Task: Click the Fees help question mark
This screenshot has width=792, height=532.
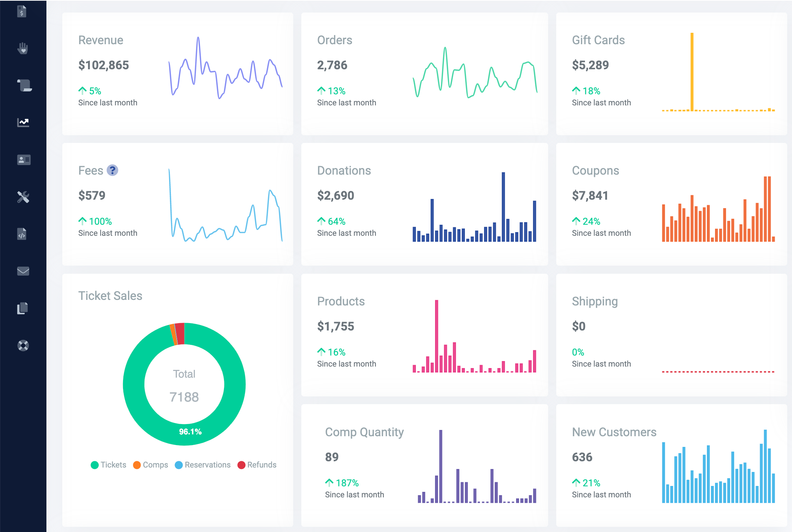Action: click(x=112, y=170)
